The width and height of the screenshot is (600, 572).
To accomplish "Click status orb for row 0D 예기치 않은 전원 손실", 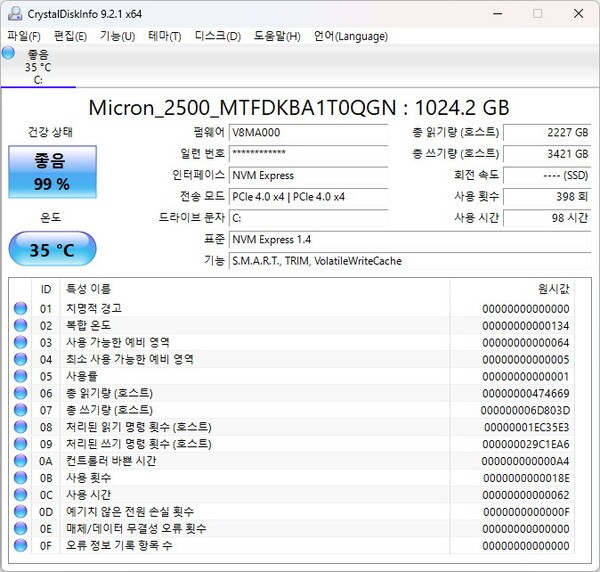I will tap(20, 512).
